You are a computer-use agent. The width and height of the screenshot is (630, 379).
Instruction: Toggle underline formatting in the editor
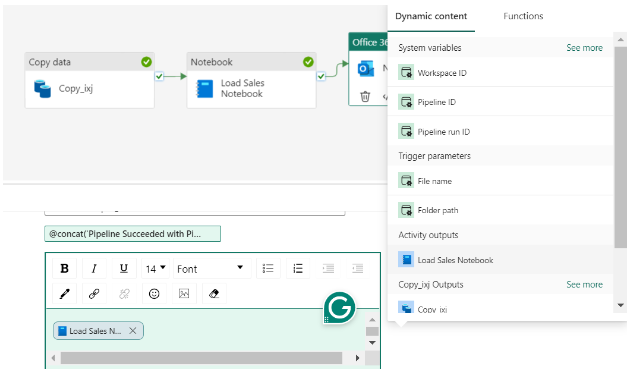coord(124,268)
